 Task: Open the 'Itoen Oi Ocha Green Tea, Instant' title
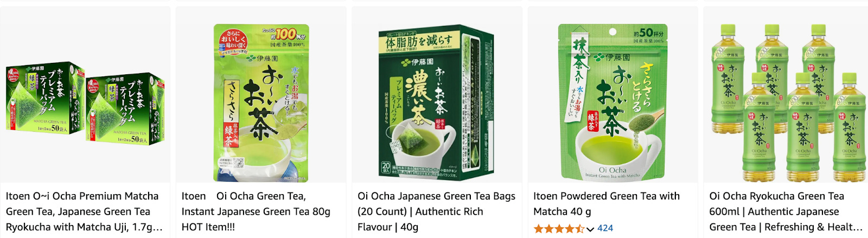244,196
